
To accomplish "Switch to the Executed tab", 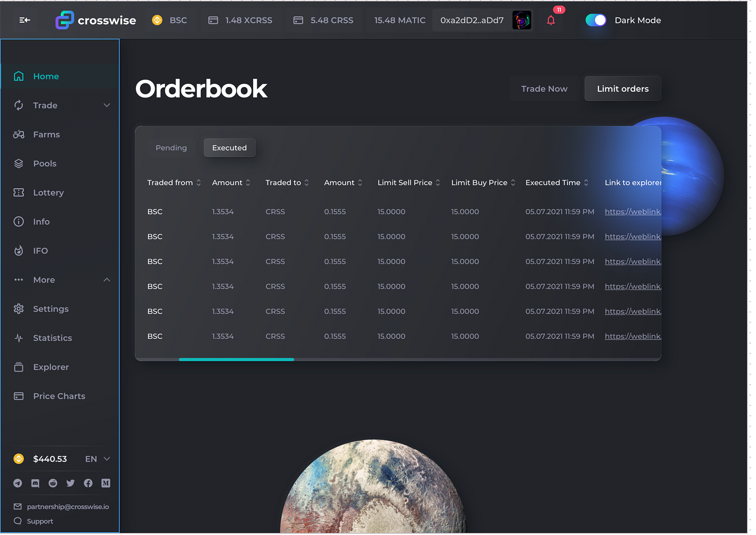I will [230, 148].
